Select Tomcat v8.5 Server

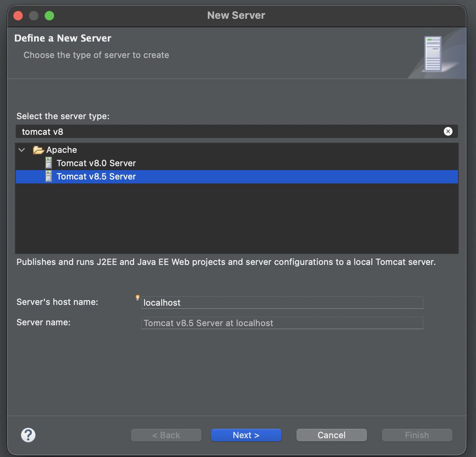click(237, 176)
